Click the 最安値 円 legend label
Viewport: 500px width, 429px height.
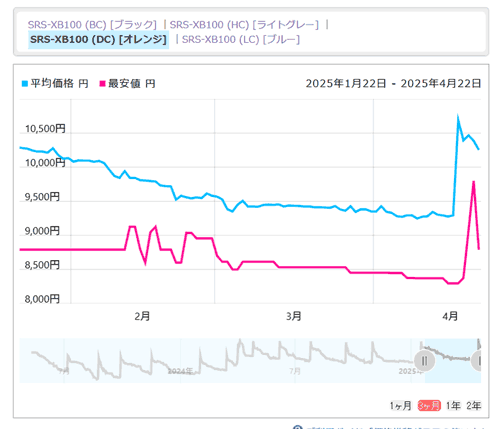[x=132, y=83]
